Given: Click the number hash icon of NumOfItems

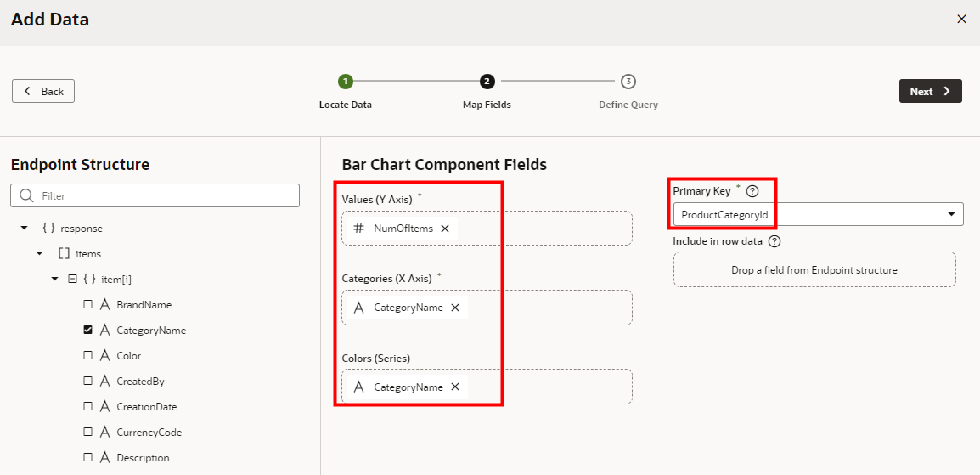Looking at the screenshot, I should pos(358,229).
